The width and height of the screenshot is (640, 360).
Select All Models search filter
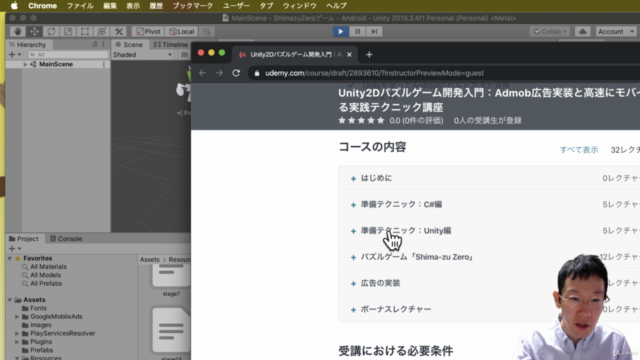(45, 275)
